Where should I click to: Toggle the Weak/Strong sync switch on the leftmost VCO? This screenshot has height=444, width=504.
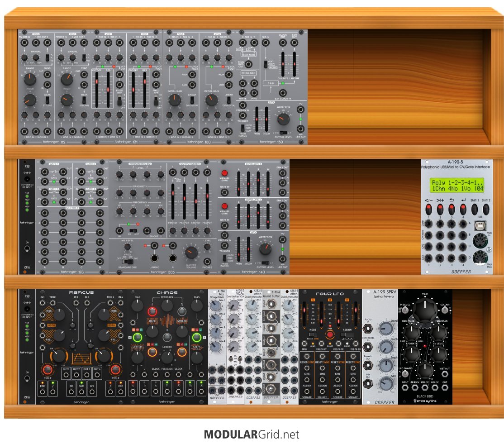[x=47, y=100]
